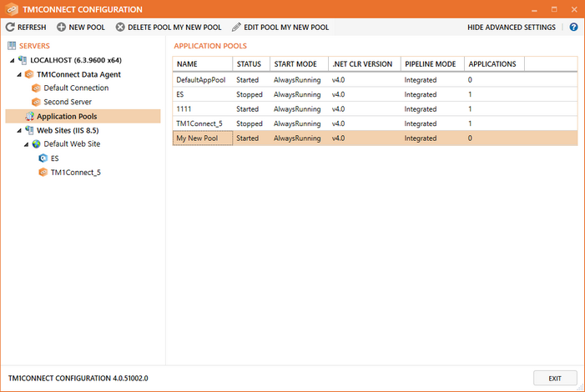
Task: Click the TM1Connect logo in title bar
Action: [x=11, y=9]
